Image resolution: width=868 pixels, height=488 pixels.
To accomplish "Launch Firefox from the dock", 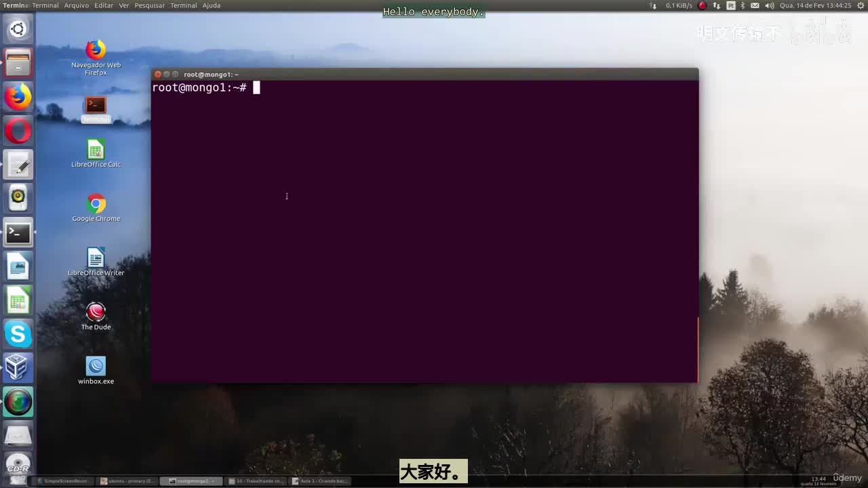I will point(18,97).
